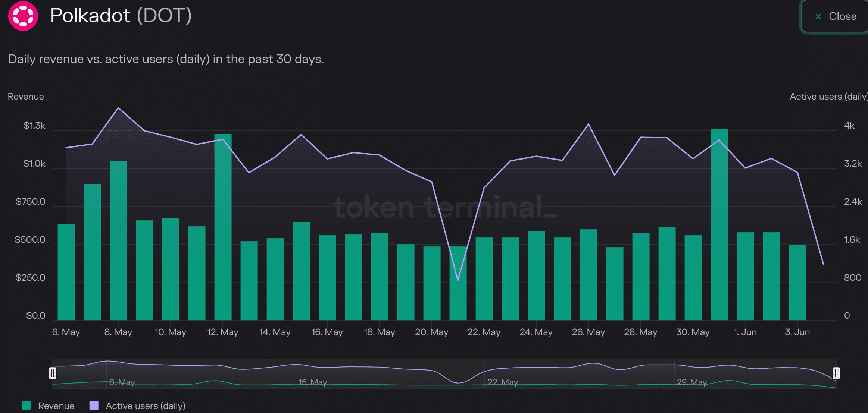Click the active users peak at 26. May

click(x=588, y=124)
